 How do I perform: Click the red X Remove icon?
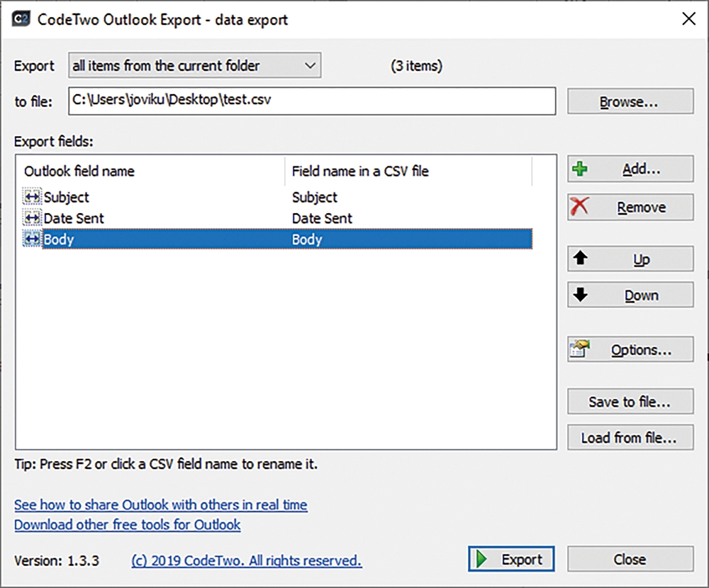point(579,207)
